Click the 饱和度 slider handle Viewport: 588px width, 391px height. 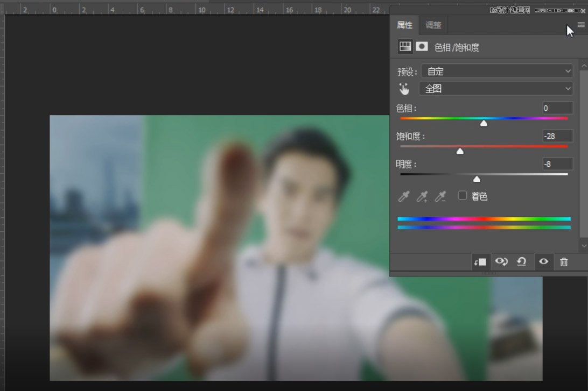460,151
